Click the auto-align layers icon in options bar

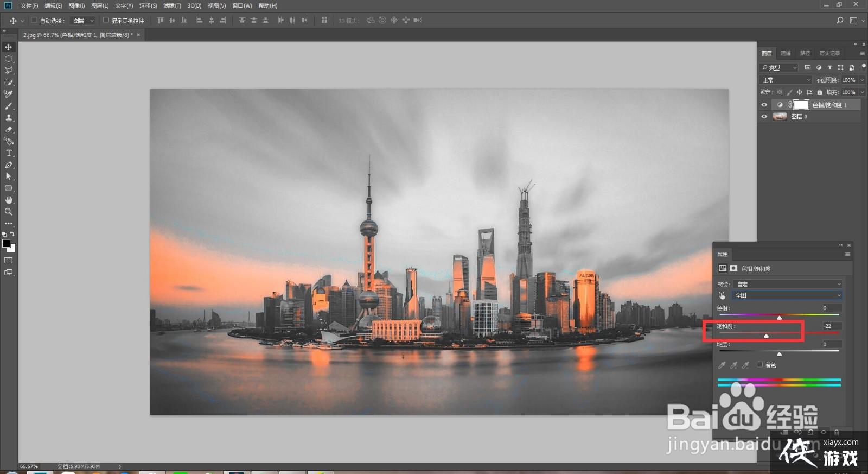coord(324,21)
